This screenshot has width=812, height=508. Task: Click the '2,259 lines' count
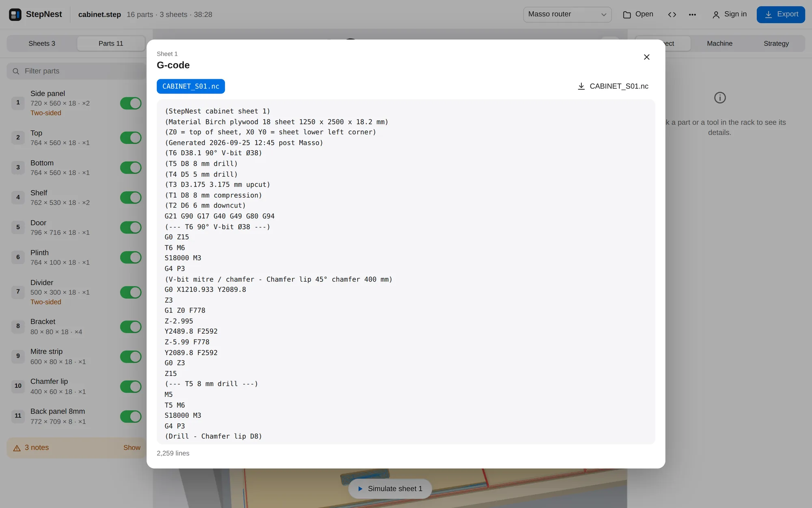point(173,453)
